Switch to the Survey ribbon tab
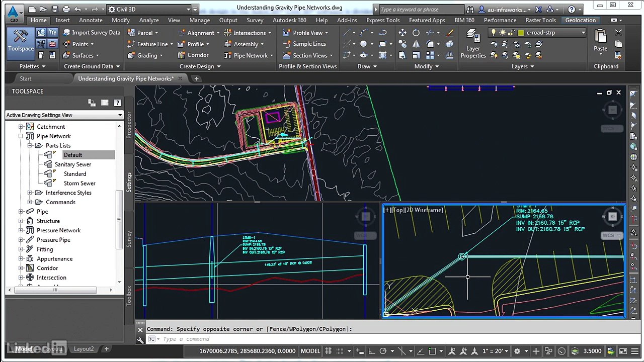The height and width of the screenshot is (362, 644). 255,20
